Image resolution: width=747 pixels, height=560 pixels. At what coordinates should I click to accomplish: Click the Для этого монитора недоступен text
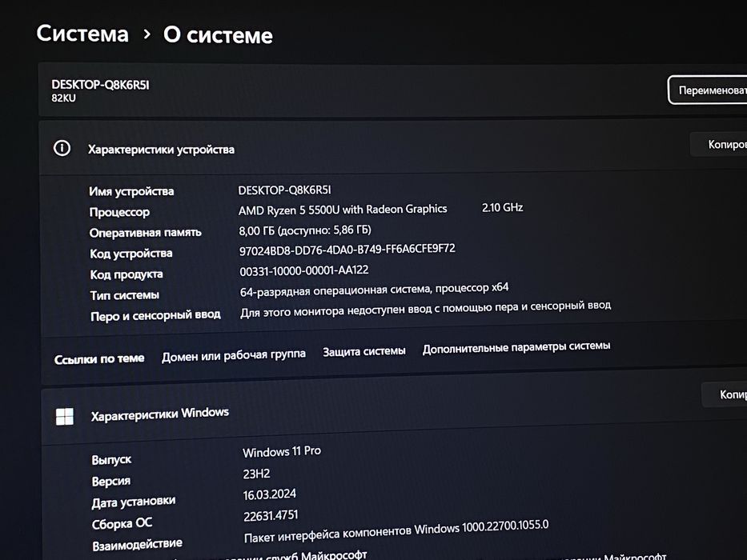[x=425, y=309]
